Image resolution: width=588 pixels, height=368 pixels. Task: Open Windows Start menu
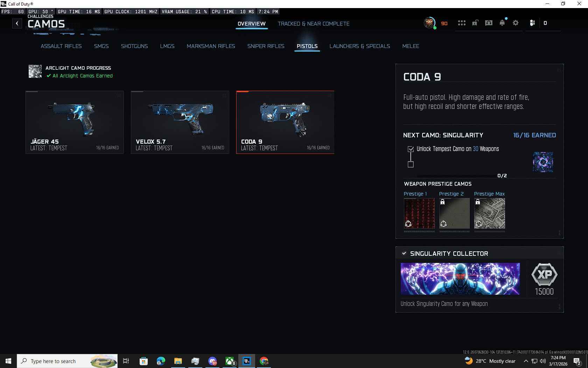click(x=8, y=361)
